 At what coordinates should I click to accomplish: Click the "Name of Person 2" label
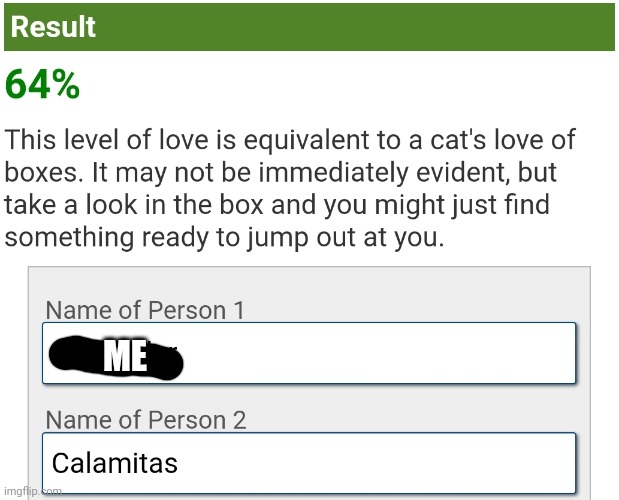tap(146, 420)
